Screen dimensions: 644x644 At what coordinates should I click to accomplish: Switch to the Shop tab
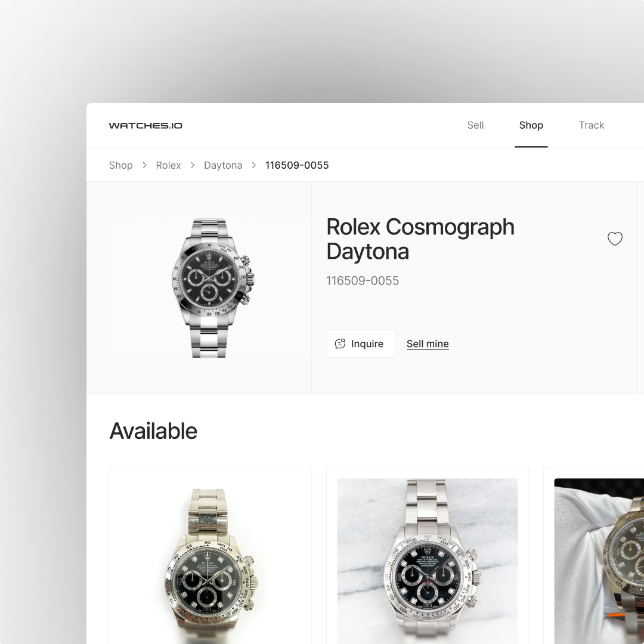tap(531, 125)
